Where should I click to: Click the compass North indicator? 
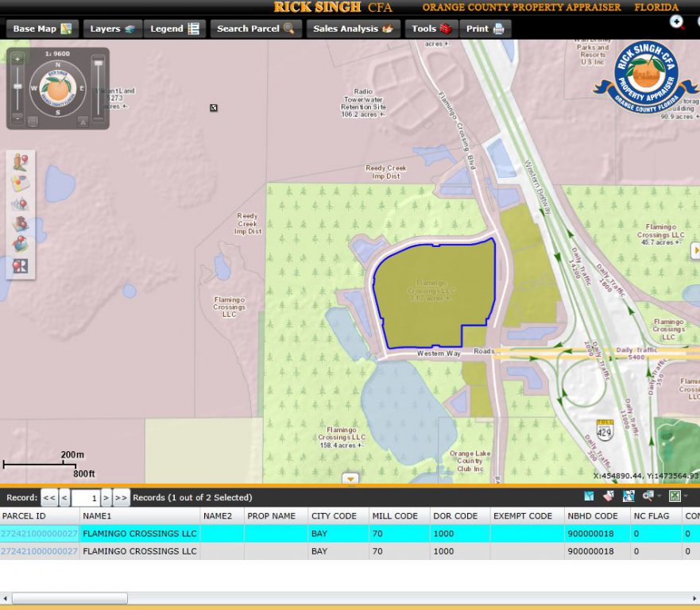[x=58, y=64]
